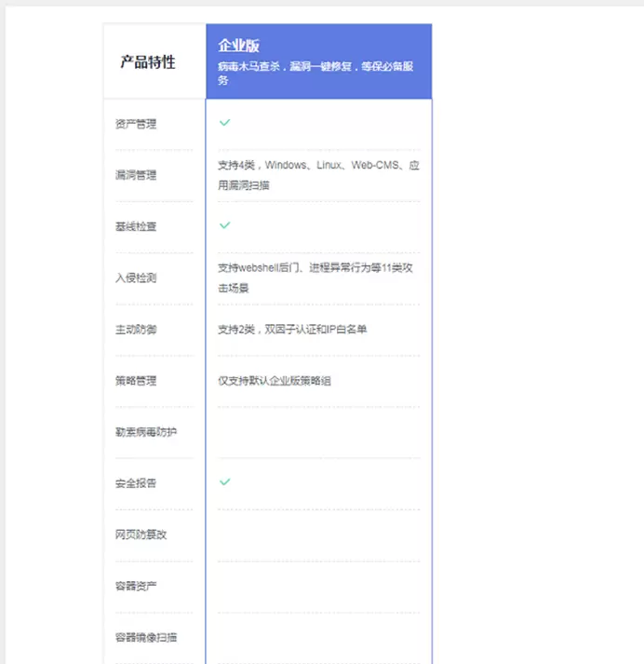Click the checkmark in the 基线检查 row

tap(224, 225)
